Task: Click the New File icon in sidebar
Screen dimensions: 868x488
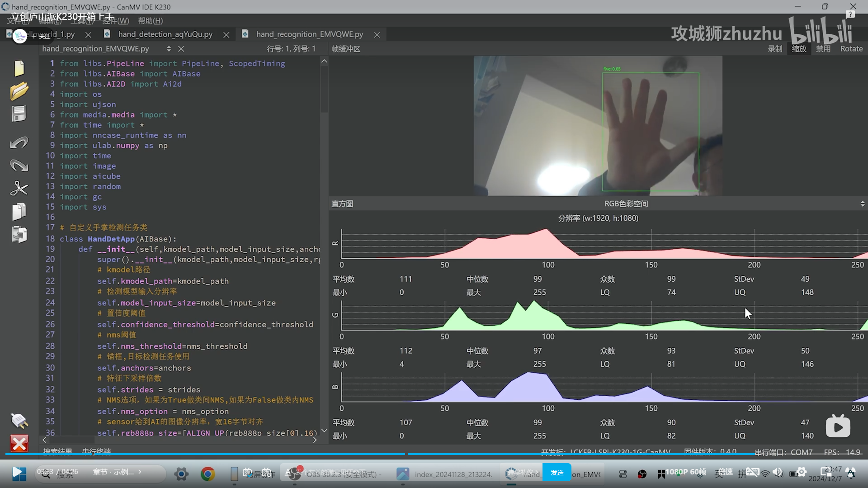Action: coord(19,68)
